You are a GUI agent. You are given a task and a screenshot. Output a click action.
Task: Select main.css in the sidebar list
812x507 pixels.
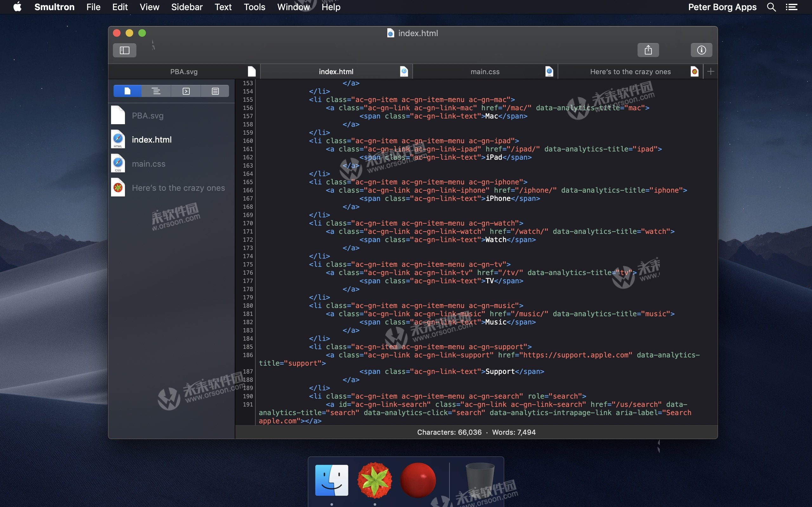pyautogui.click(x=148, y=164)
